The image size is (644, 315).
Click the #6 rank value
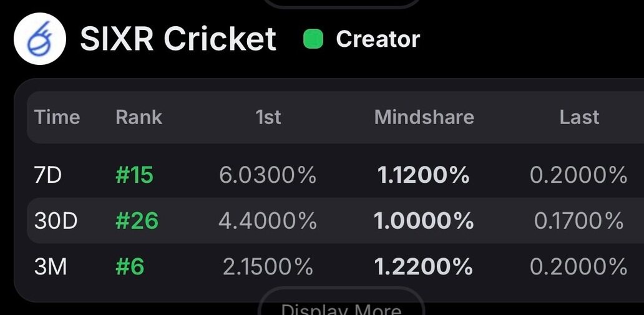click(x=130, y=267)
